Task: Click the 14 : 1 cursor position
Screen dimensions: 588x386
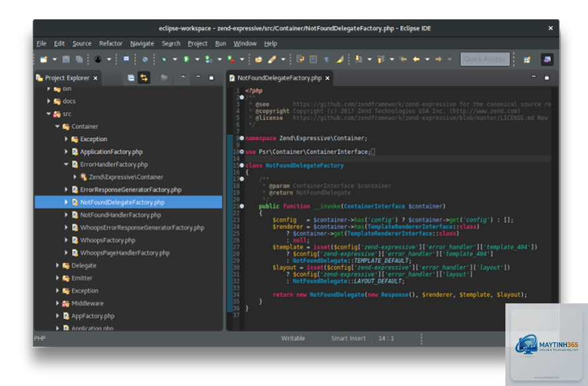Action: click(x=386, y=338)
